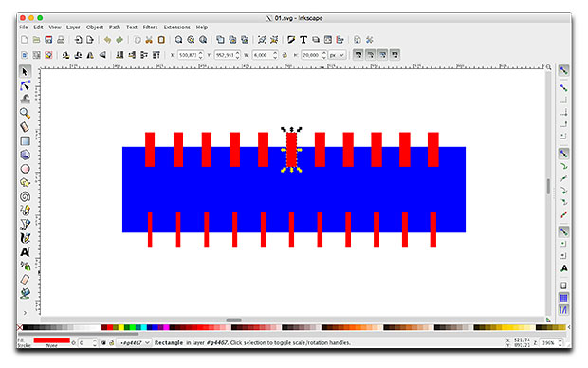Pick the yellow palette swatch
Screen dimensions: 588x368
tap(121, 327)
